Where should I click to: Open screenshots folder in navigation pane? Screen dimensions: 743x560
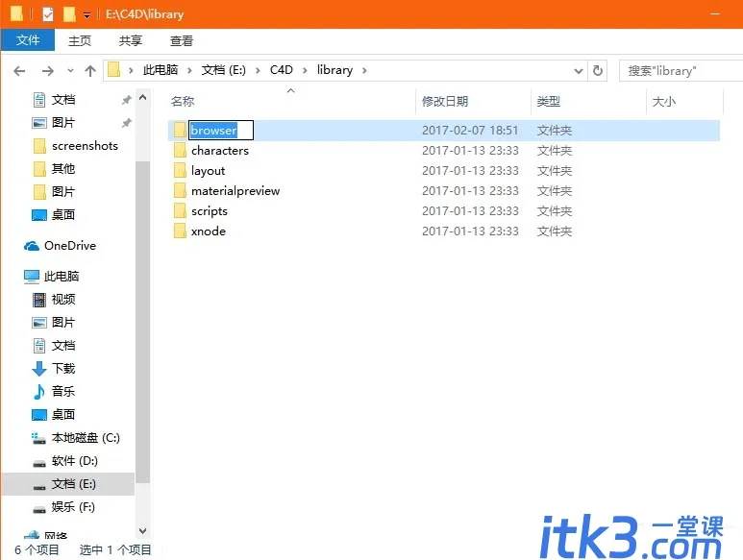[85, 146]
